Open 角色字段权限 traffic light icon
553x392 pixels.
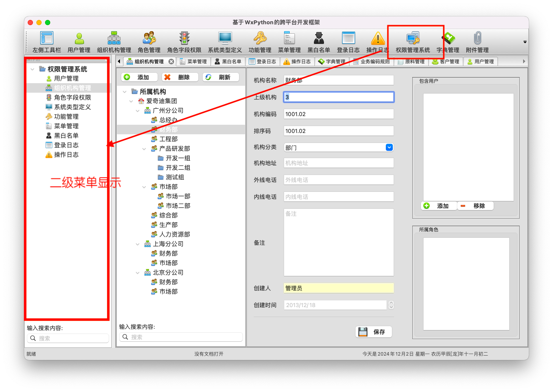point(184,42)
